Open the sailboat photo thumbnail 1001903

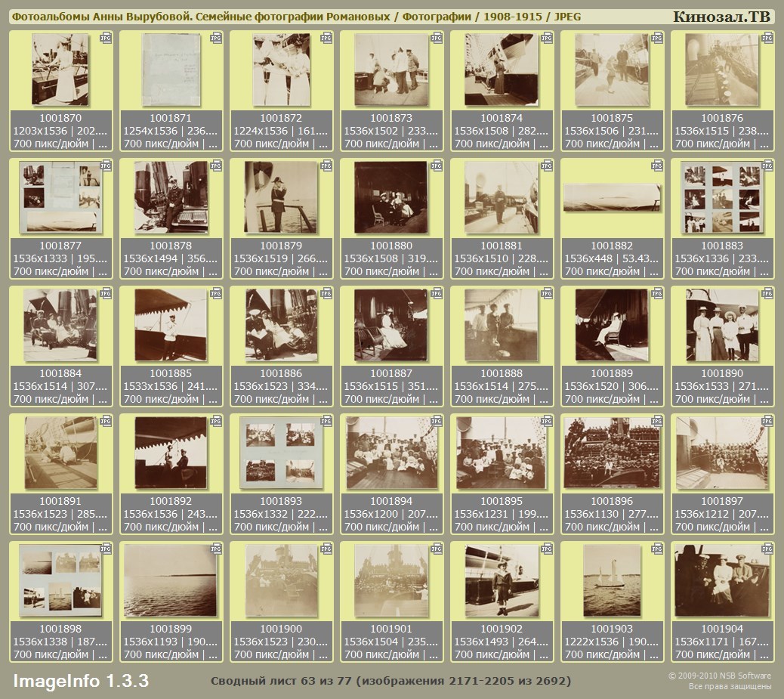(612, 580)
